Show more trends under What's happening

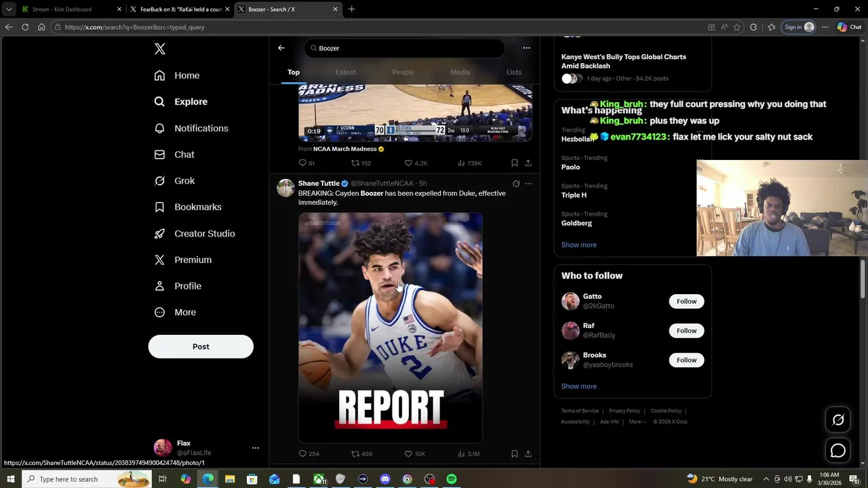pyautogui.click(x=578, y=245)
